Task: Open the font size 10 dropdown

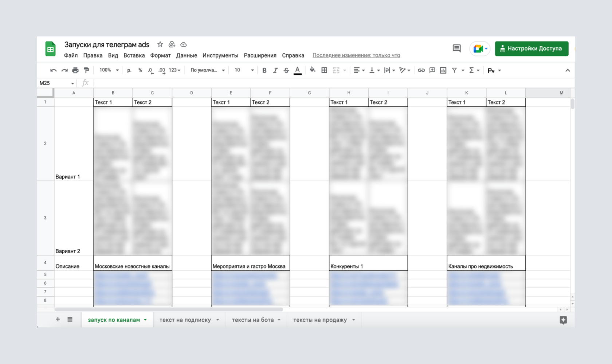Action: point(244,70)
